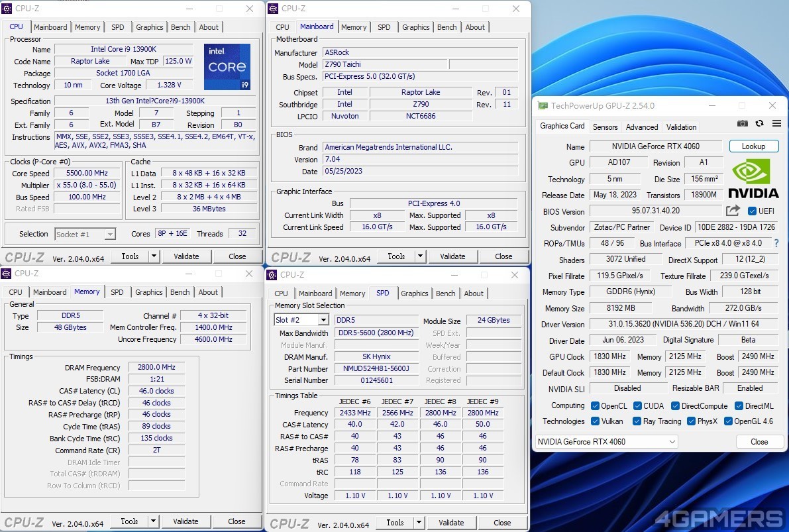Click the Memory Type field GDDR6 (Hynix)
The width and height of the screenshot is (789, 532).
point(631,292)
